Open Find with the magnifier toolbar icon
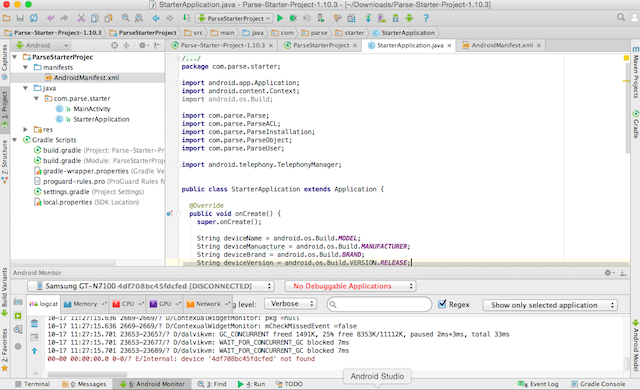This screenshot has width=640, height=390. (125, 18)
